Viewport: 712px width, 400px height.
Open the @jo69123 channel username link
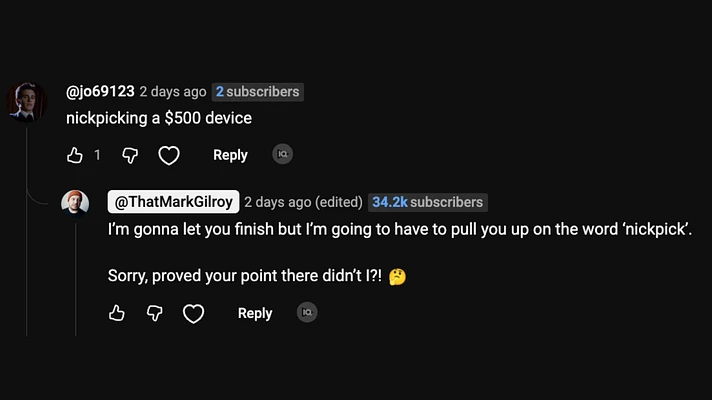[x=100, y=92]
